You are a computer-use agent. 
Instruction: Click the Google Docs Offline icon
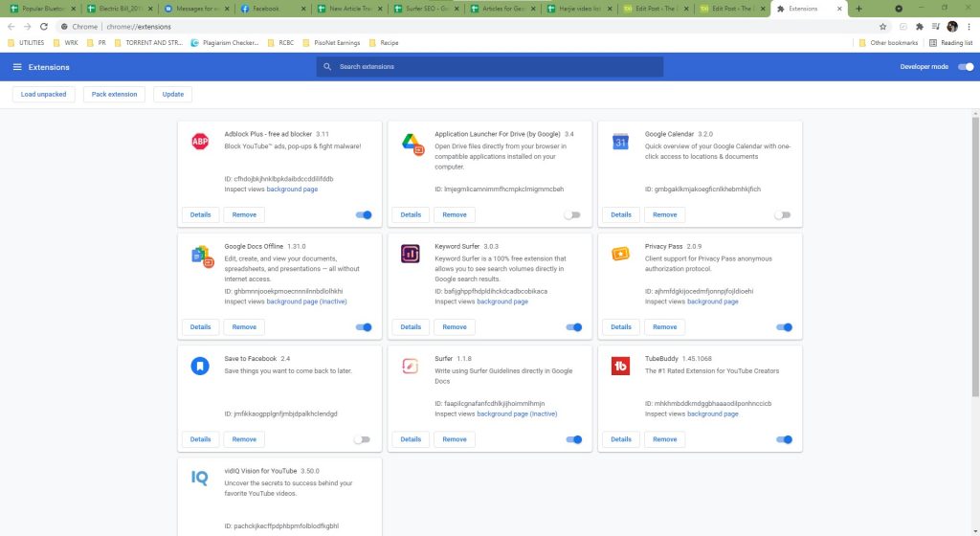(202, 257)
